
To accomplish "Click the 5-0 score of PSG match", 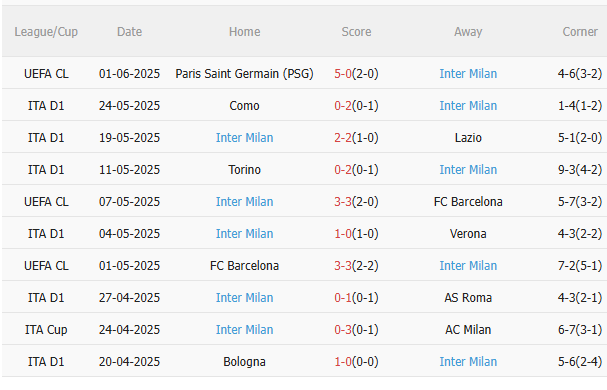I will 343,74.
